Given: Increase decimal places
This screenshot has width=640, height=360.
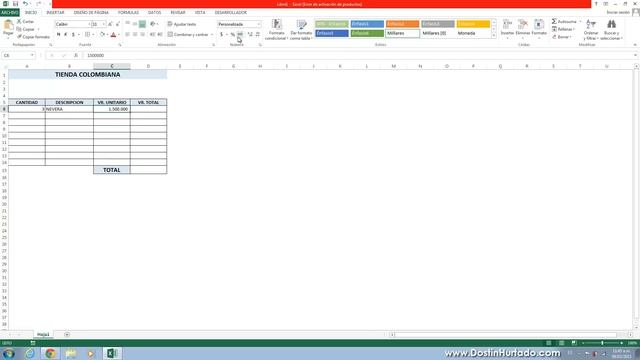Looking at the screenshot, I should pyautogui.click(x=250, y=35).
